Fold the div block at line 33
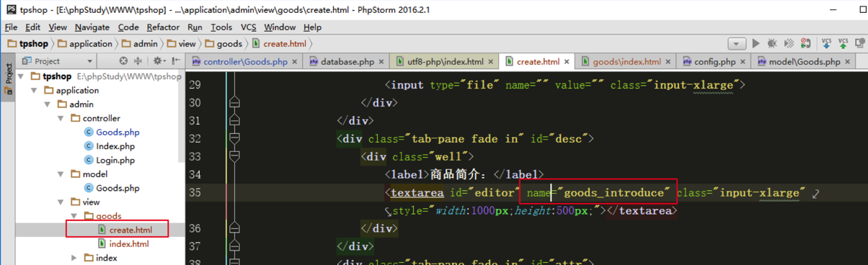This screenshot has height=265, width=868. coord(234,156)
